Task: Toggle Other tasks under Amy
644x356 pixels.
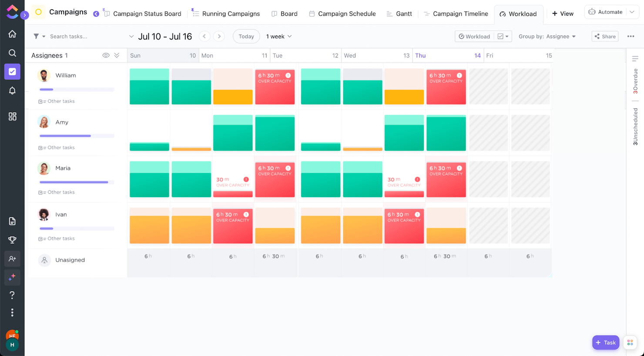Action: click(57, 148)
